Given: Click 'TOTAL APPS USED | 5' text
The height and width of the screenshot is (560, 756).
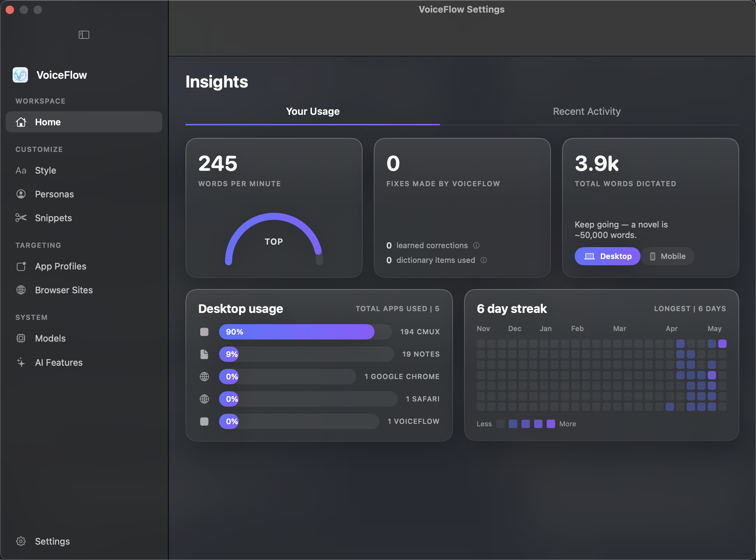Looking at the screenshot, I should [x=398, y=309].
